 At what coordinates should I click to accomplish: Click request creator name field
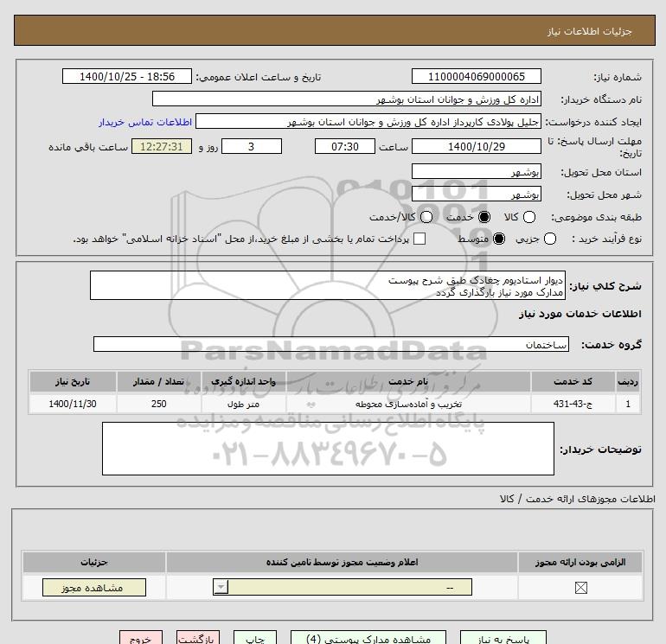coord(368,121)
